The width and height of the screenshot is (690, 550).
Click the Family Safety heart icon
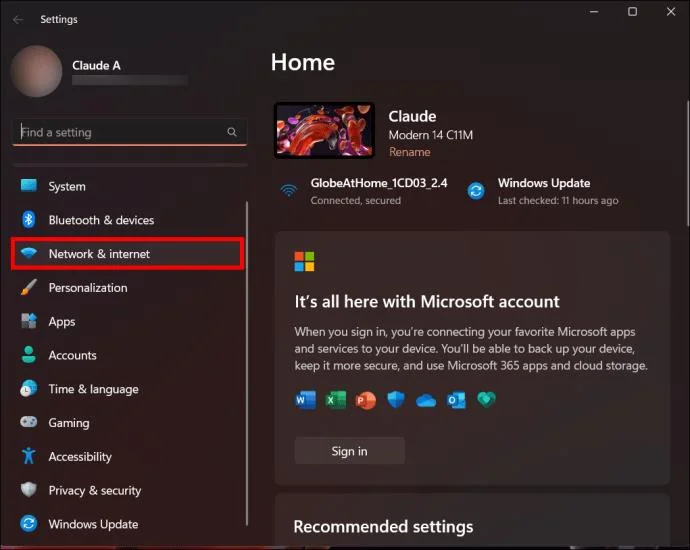(x=486, y=400)
